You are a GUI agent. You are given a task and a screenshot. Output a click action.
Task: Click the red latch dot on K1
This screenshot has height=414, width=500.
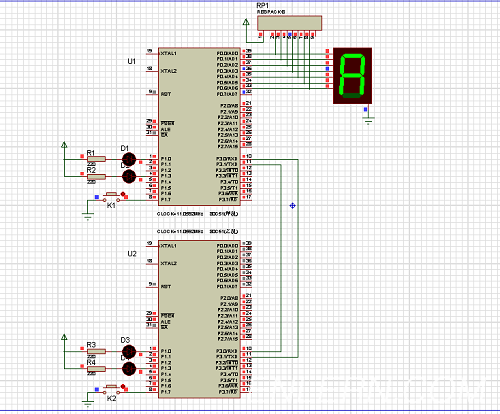(x=123, y=194)
